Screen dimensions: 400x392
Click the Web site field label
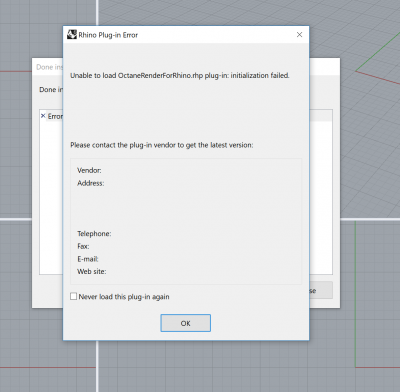coord(92,272)
